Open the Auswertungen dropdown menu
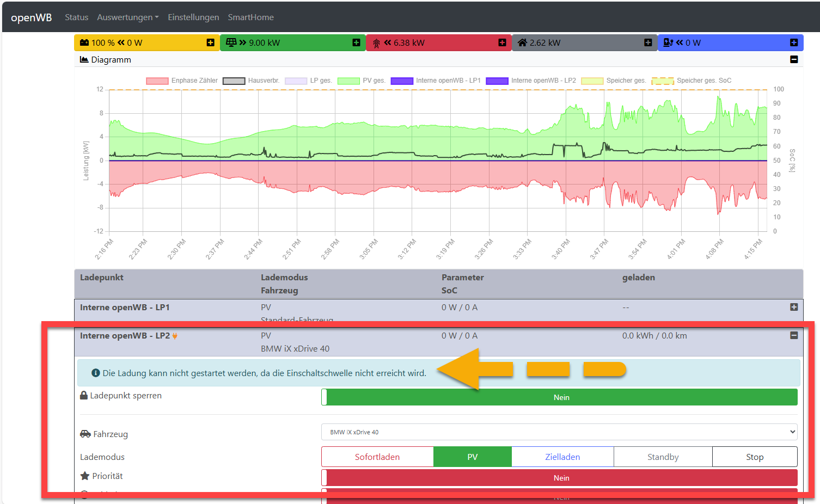Image resolution: width=820 pixels, height=504 pixels. coord(128,17)
